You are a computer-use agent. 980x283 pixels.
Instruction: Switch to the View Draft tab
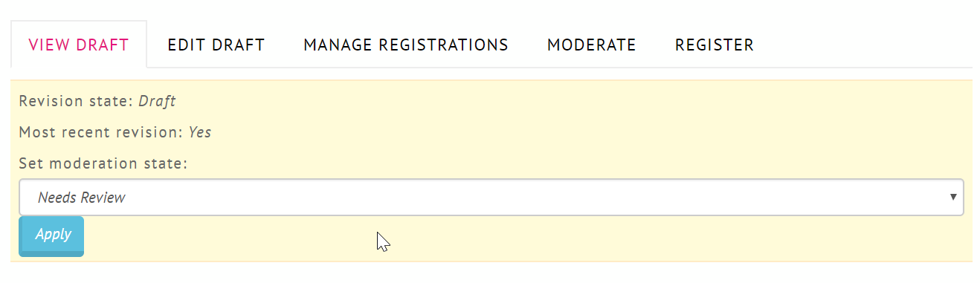(79, 45)
